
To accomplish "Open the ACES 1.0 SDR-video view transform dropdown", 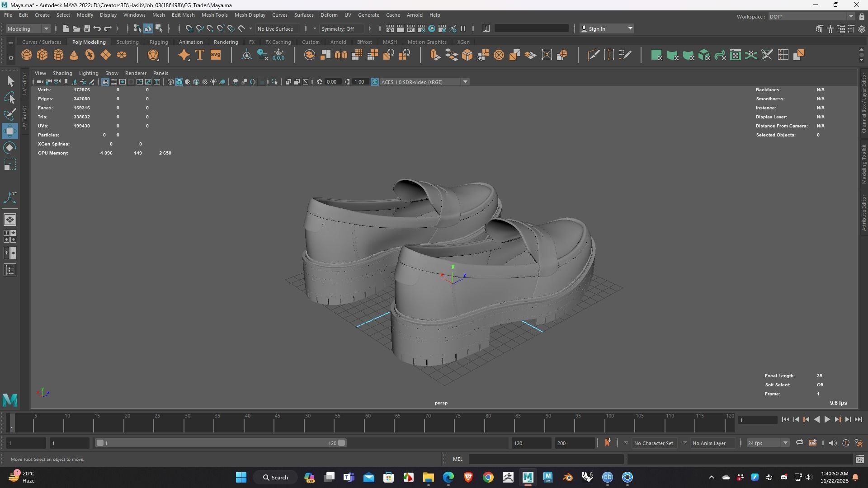I will click(425, 82).
